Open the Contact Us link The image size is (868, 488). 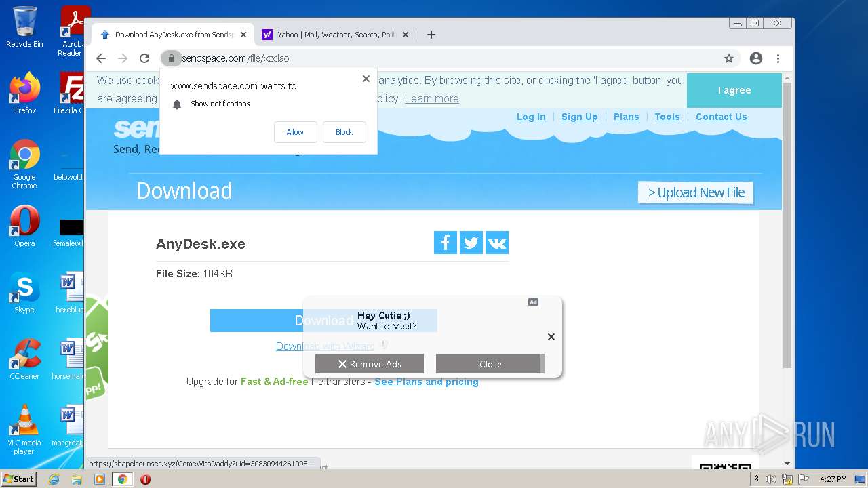click(x=721, y=117)
